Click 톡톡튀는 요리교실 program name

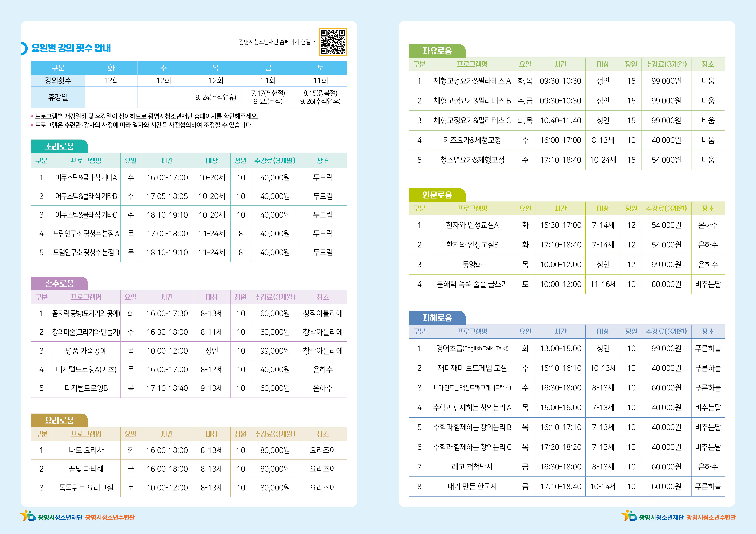pos(86,488)
